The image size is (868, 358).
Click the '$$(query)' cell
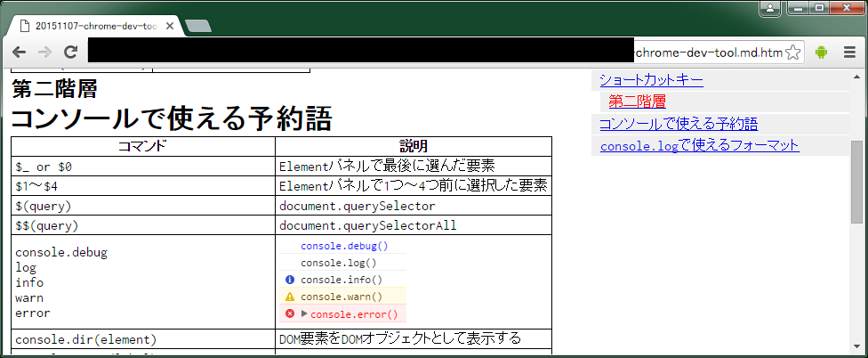pyautogui.click(x=143, y=225)
